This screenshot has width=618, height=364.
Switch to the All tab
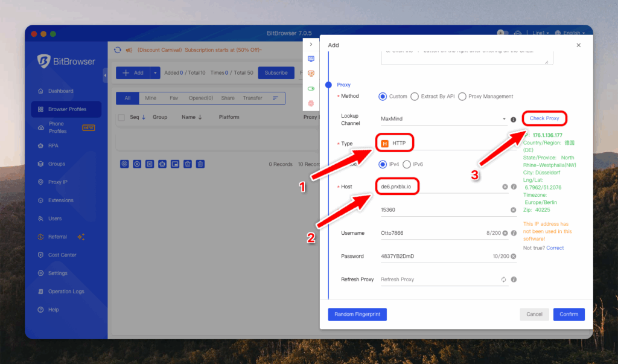point(127,98)
